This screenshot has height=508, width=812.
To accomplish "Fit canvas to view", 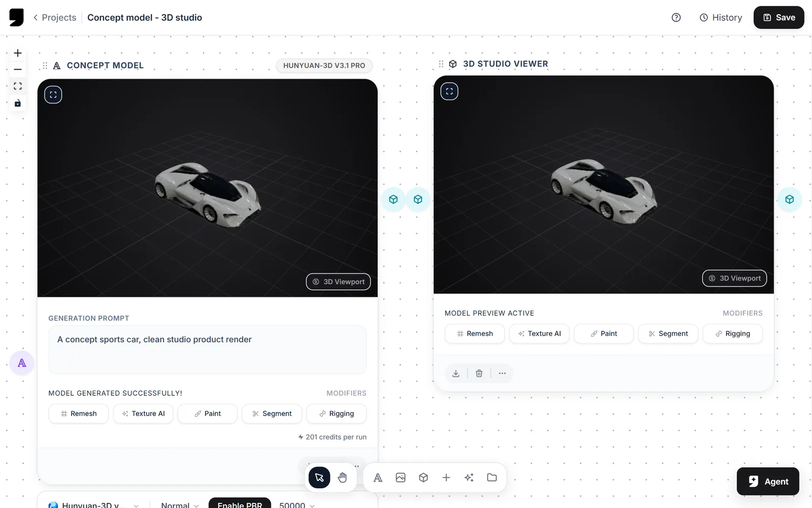I will pyautogui.click(x=18, y=86).
